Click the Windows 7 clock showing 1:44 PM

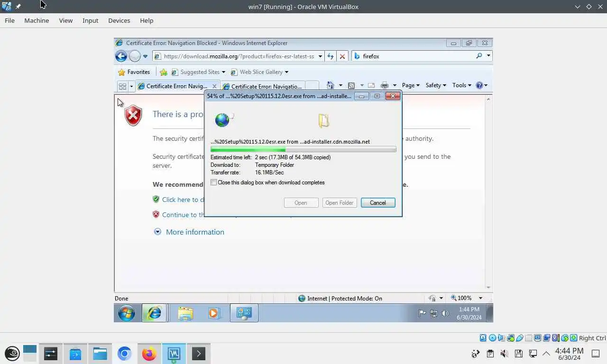point(469,313)
